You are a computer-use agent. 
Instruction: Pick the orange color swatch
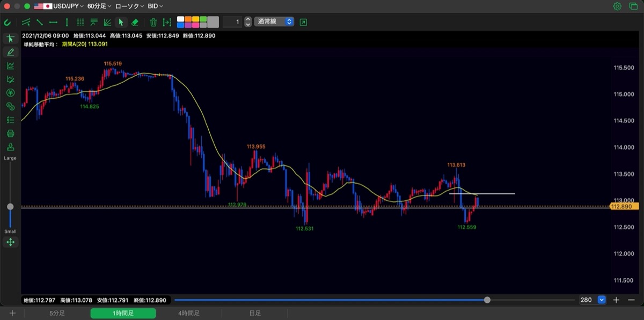click(188, 19)
